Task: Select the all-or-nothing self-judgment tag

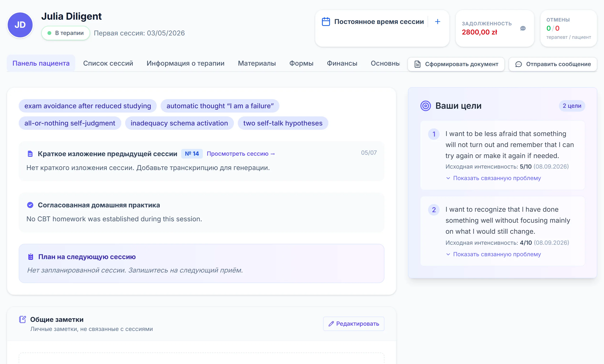Action: 70,123
